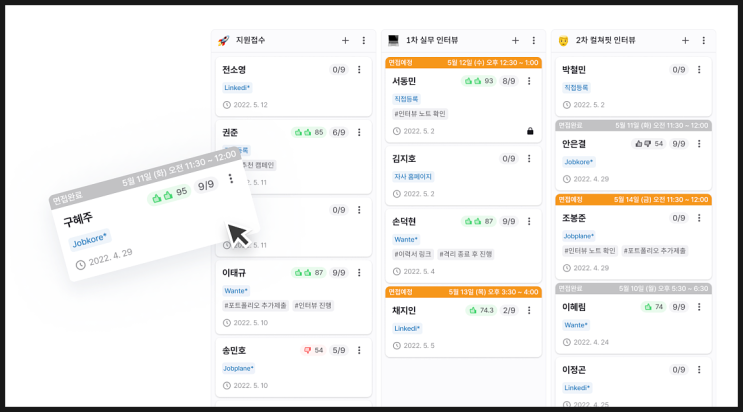Select the Jobkore* tag on 안은결 card

(x=579, y=162)
